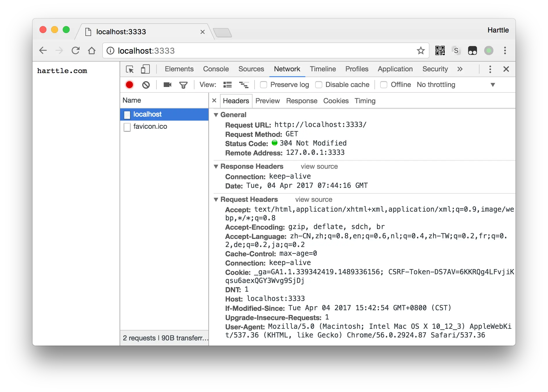Collapse the General section triangle
The width and height of the screenshot is (548, 392).
(x=216, y=115)
